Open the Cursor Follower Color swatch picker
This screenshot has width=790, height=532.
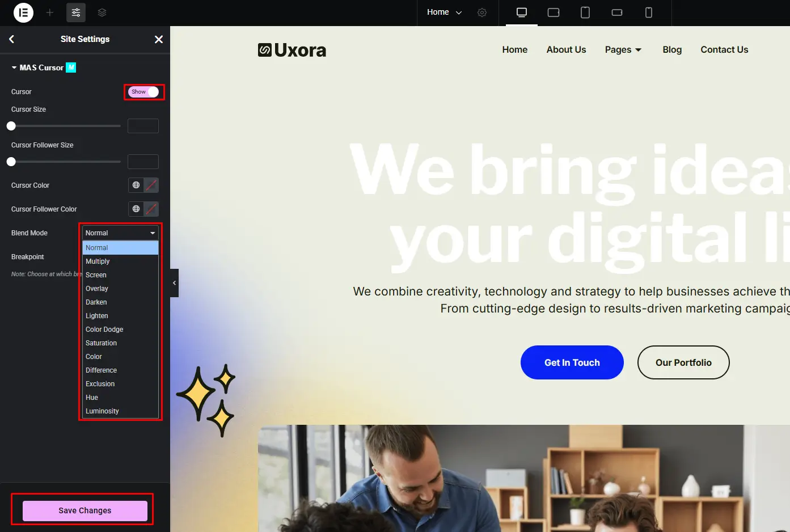point(151,209)
